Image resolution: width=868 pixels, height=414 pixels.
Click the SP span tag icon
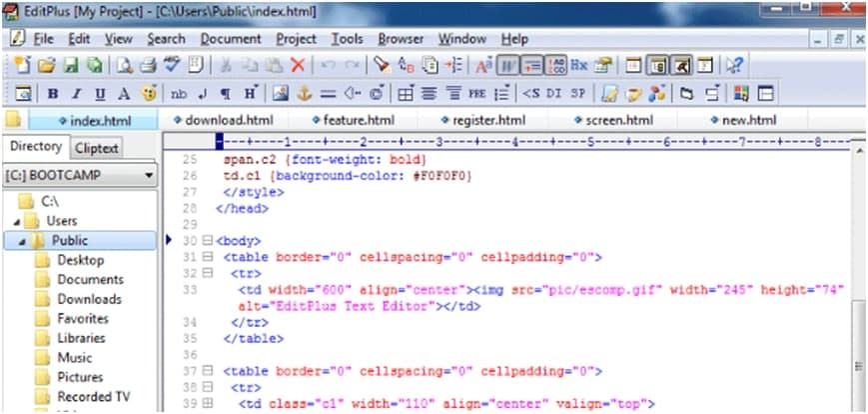tap(577, 94)
